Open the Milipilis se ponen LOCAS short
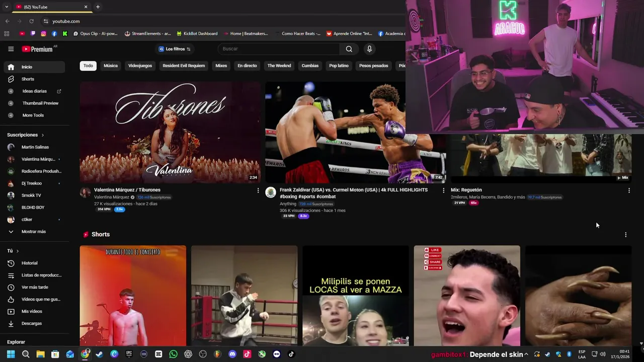The width and height of the screenshot is (644, 362). pyautogui.click(x=356, y=296)
